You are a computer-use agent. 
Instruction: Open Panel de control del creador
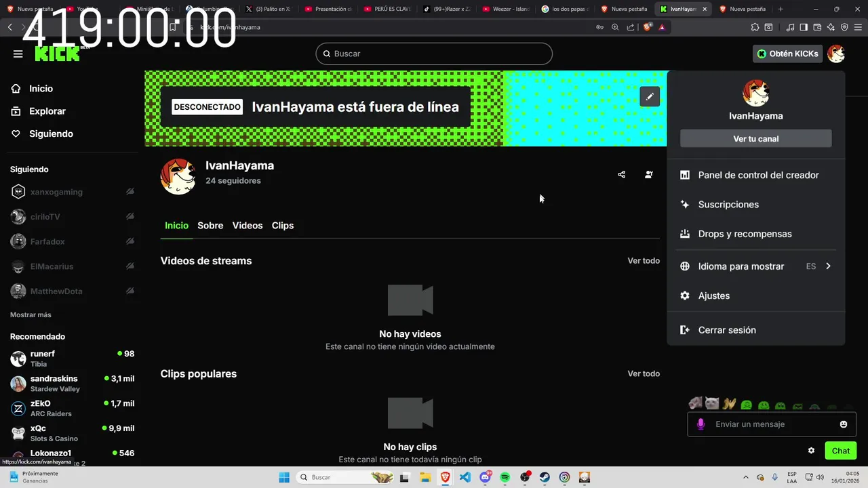coord(755,175)
